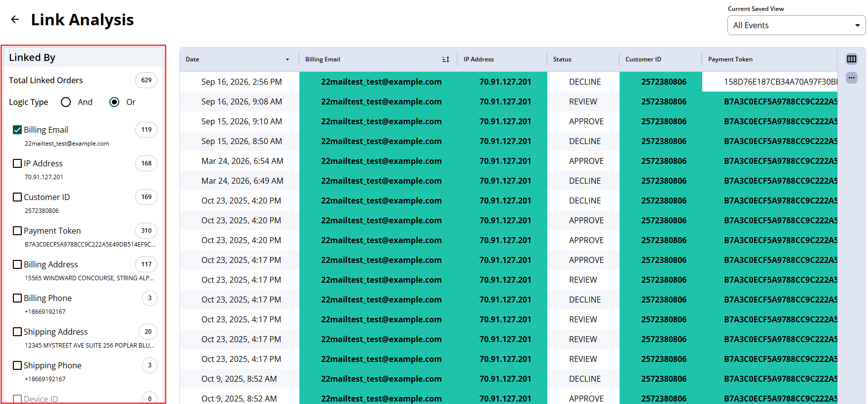Click the Shipping Address count badge 20
Screen dimensions: 868x404
pos(148,332)
